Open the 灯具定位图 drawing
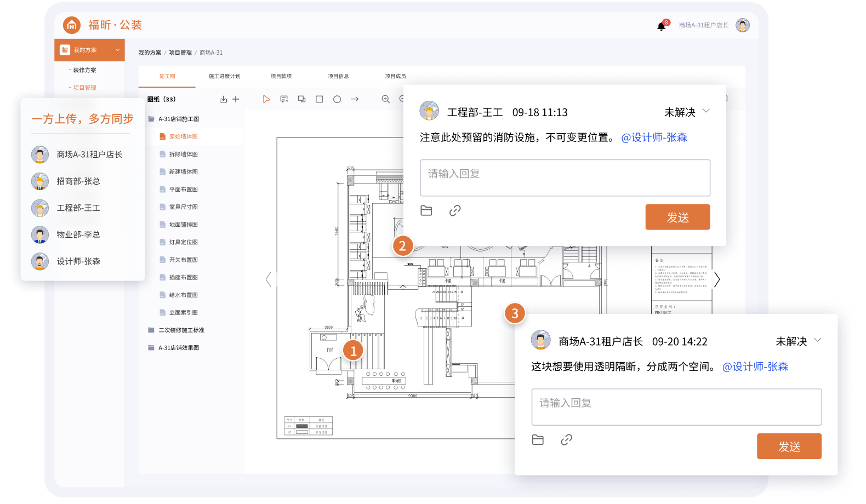 pos(184,242)
